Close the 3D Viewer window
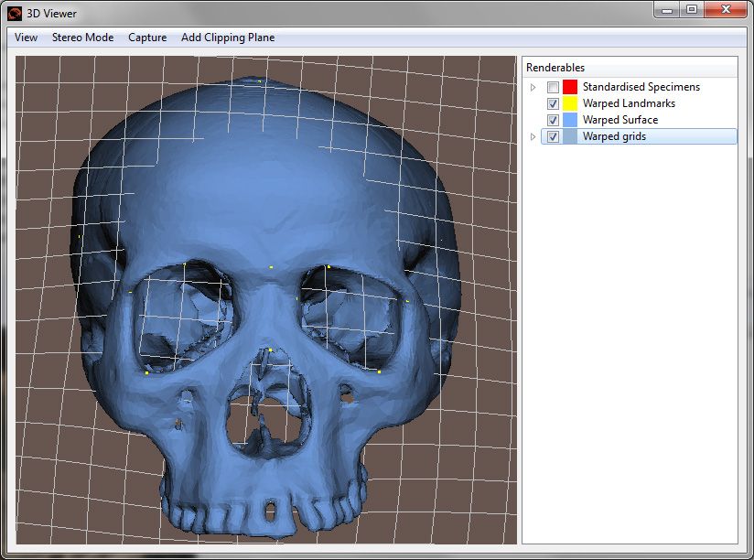The height and width of the screenshot is (560, 754). coord(726,10)
